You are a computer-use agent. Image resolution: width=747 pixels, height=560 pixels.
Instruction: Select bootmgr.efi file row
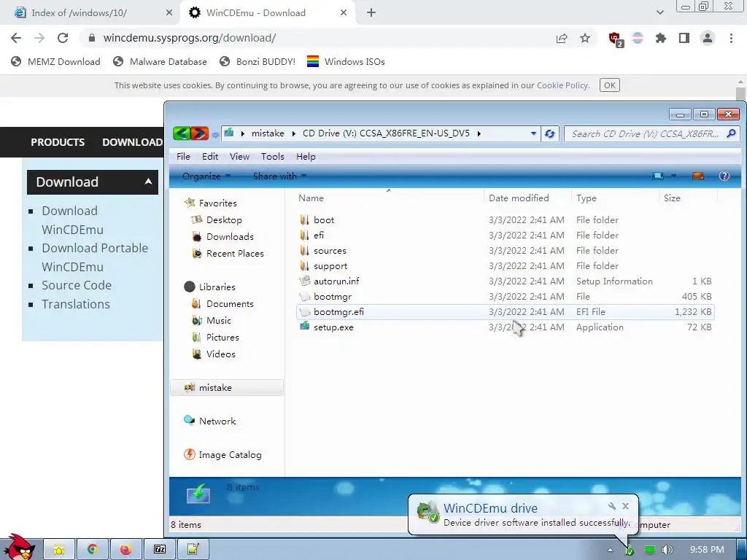tap(505, 312)
